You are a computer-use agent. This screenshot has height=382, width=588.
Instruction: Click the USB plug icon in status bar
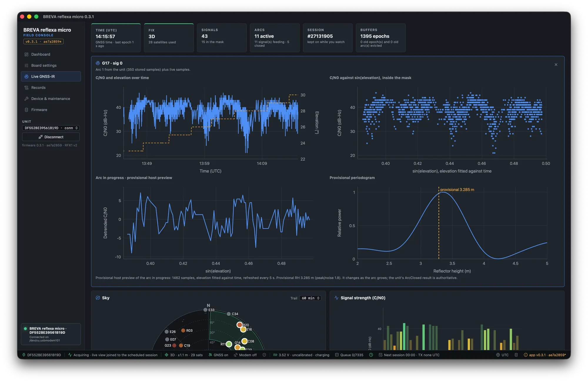[24, 355]
